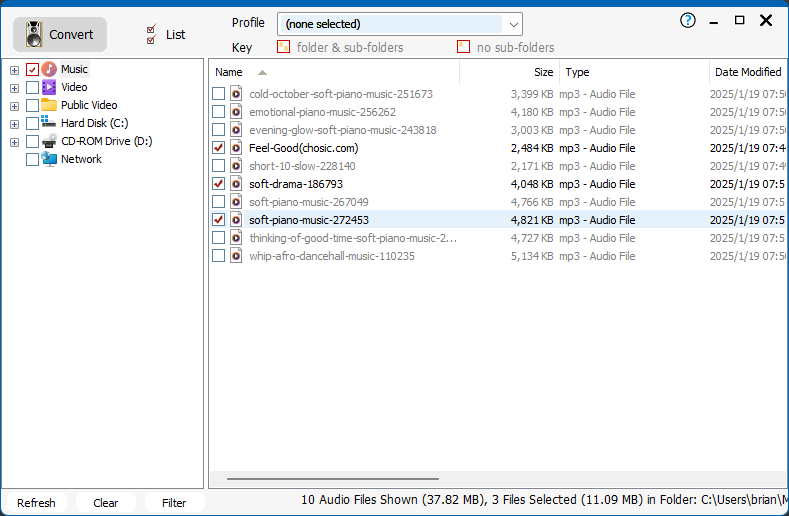
Task: Click the Video folder icon in tree
Action: click(x=49, y=88)
